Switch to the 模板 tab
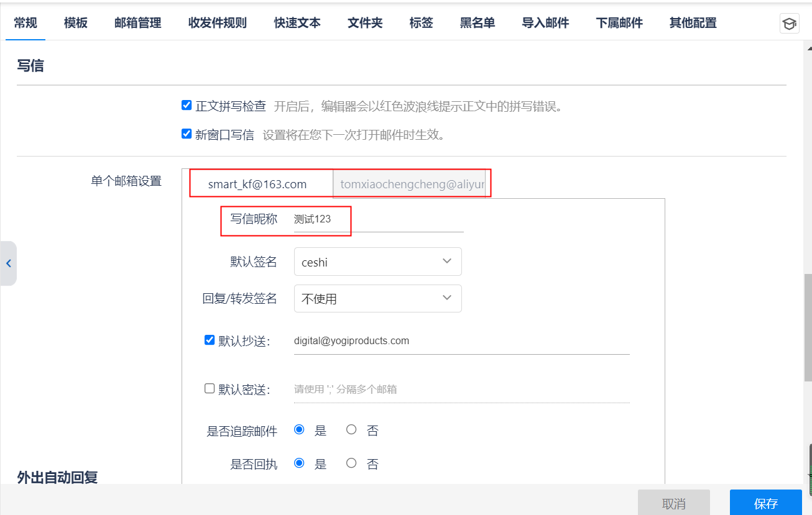Viewport: 812px width, 515px height. pos(76,23)
